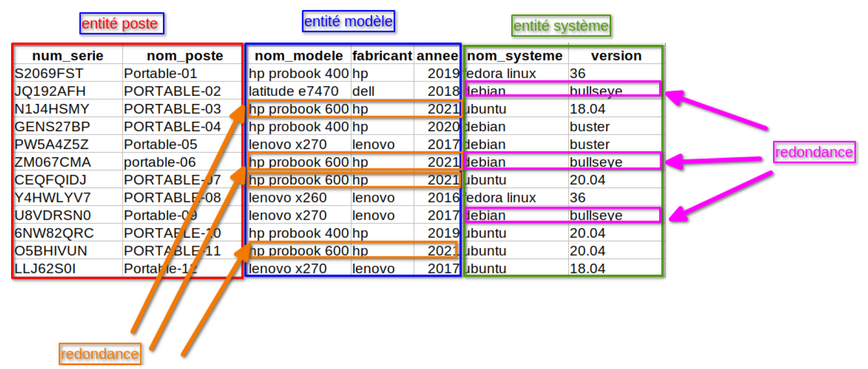Click the 'lenovo x260' model cell

coord(287,198)
